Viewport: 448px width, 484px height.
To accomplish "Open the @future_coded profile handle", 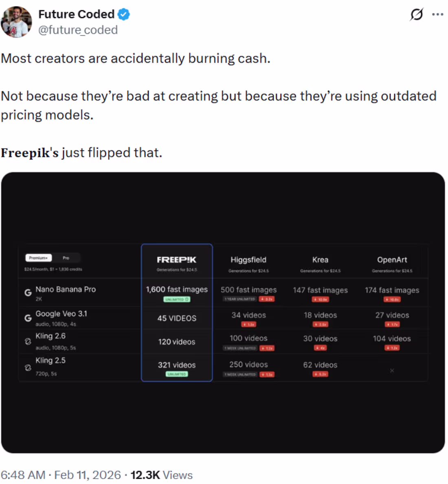I will click(77, 30).
